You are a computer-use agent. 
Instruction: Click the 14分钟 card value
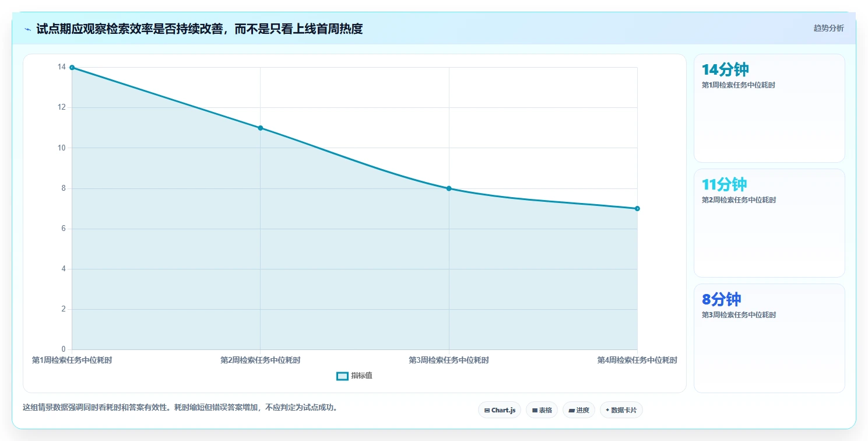[x=725, y=69]
